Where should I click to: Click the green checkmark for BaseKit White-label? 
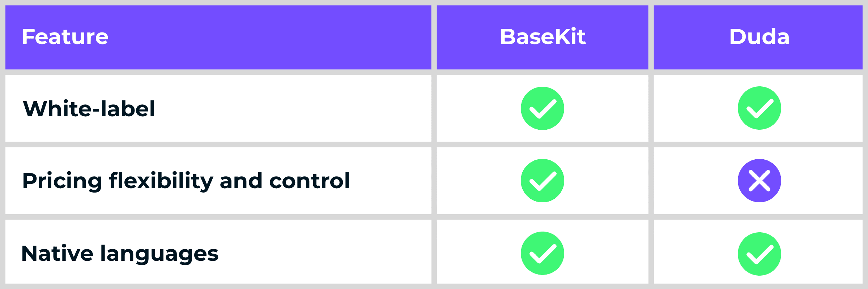click(x=542, y=108)
